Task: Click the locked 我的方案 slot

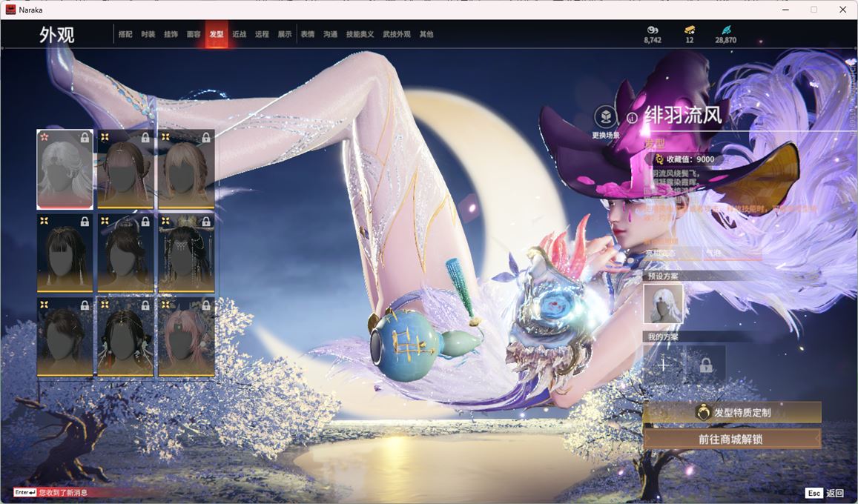Action: (706, 365)
